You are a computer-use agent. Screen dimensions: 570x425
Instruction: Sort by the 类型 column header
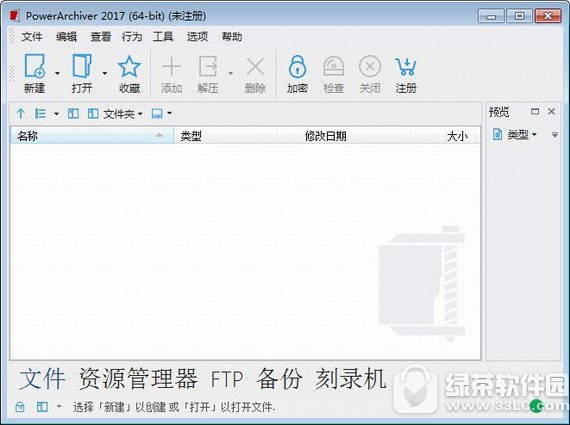[226, 136]
